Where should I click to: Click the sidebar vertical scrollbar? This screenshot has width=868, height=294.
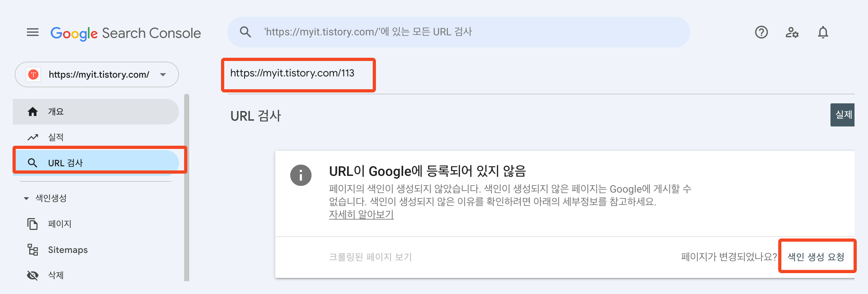tap(187, 187)
